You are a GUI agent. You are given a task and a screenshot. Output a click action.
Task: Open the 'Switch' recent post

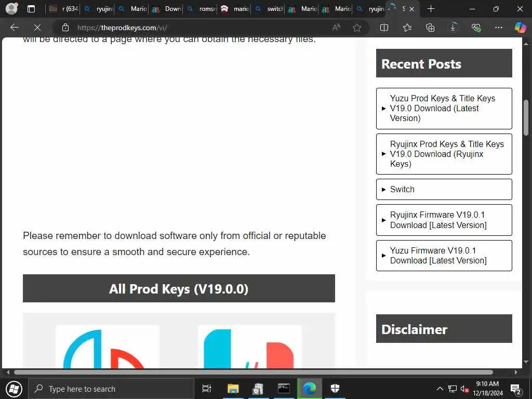pyautogui.click(x=444, y=189)
